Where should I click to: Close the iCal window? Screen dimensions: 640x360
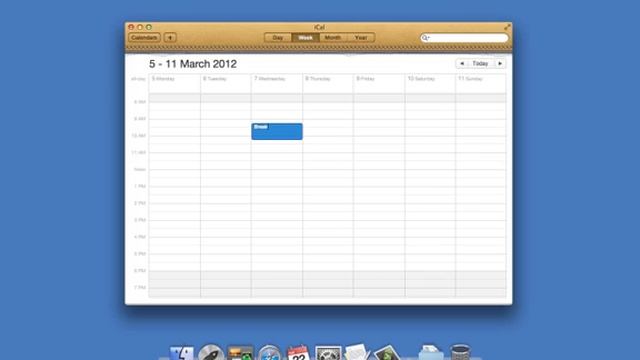coord(131,27)
